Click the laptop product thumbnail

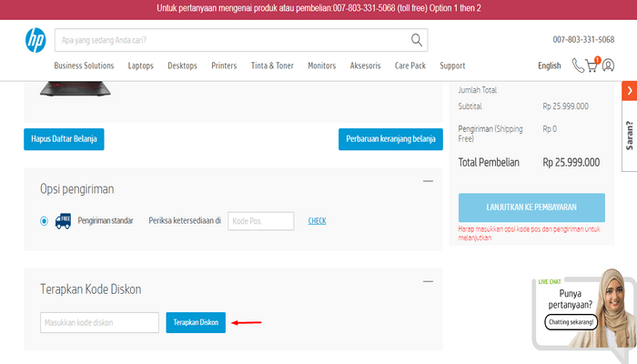(x=76, y=88)
